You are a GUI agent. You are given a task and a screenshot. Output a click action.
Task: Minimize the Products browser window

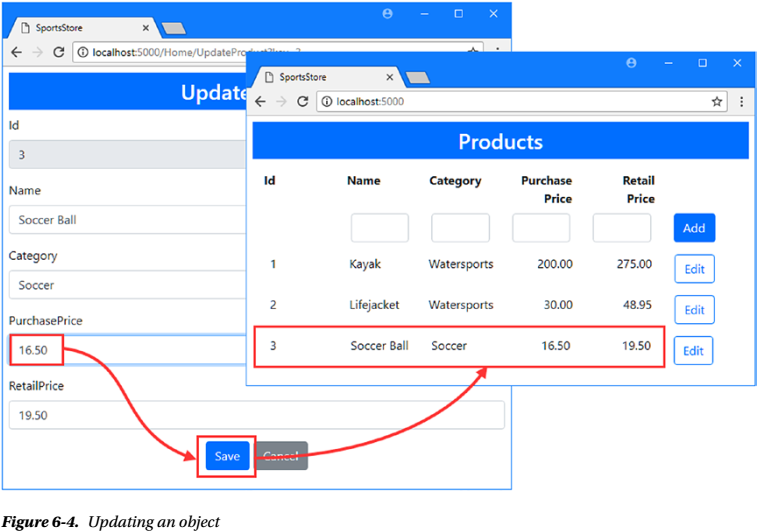pyautogui.click(x=668, y=63)
